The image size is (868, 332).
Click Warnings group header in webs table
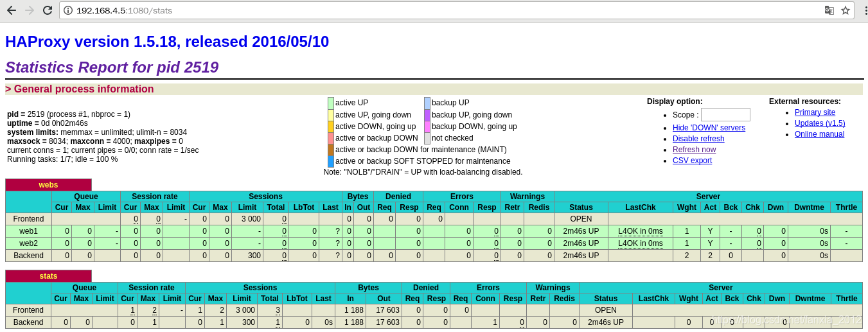click(x=527, y=197)
